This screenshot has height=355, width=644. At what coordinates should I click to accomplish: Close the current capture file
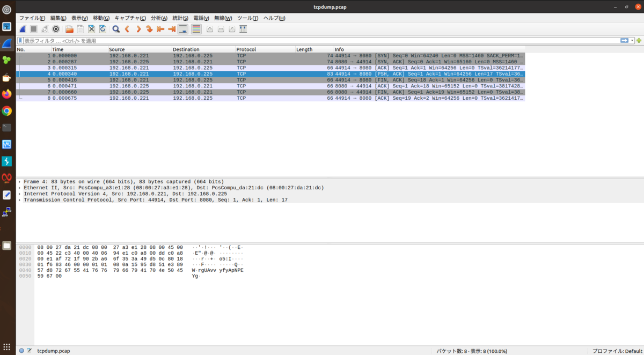pos(91,29)
